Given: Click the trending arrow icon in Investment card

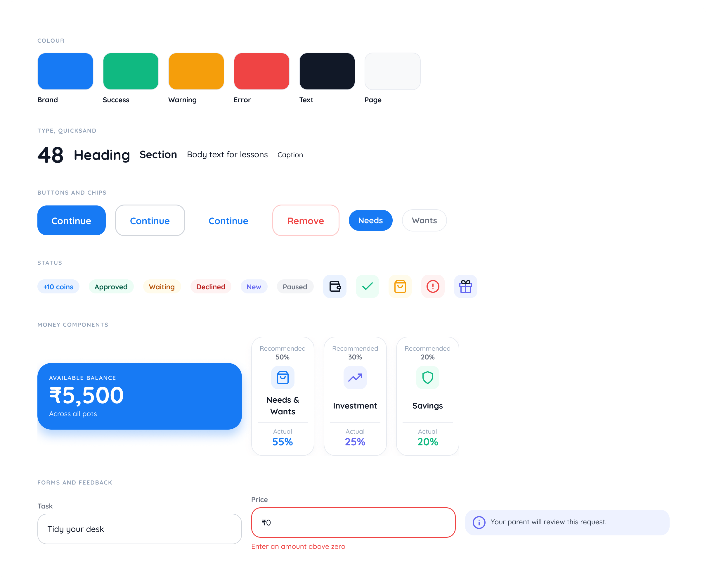Looking at the screenshot, I should click(x=355, y=378).
